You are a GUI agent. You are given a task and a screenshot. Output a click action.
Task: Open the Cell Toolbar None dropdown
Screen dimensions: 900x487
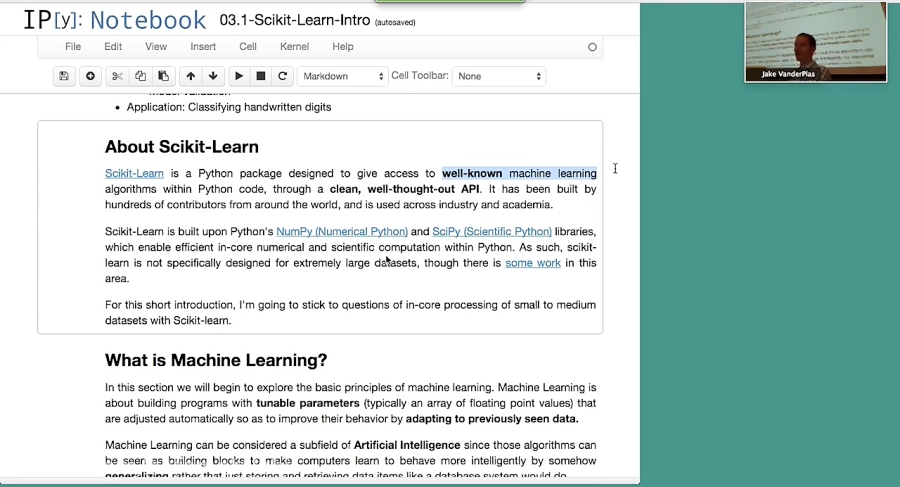[x=499, y=76]
